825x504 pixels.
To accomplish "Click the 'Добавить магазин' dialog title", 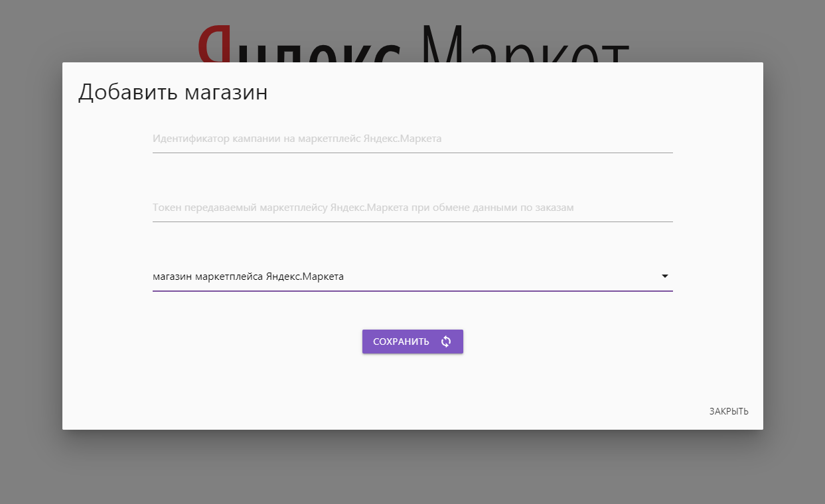I will point(173,92).
